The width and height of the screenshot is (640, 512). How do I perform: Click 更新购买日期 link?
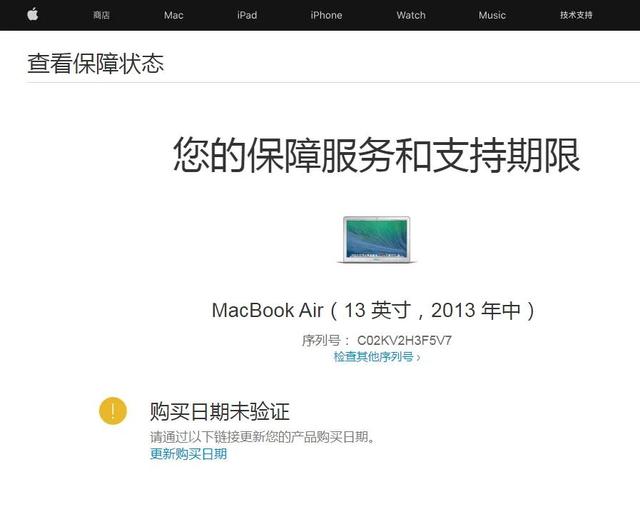pyautogui.click(x=188, y=454)
